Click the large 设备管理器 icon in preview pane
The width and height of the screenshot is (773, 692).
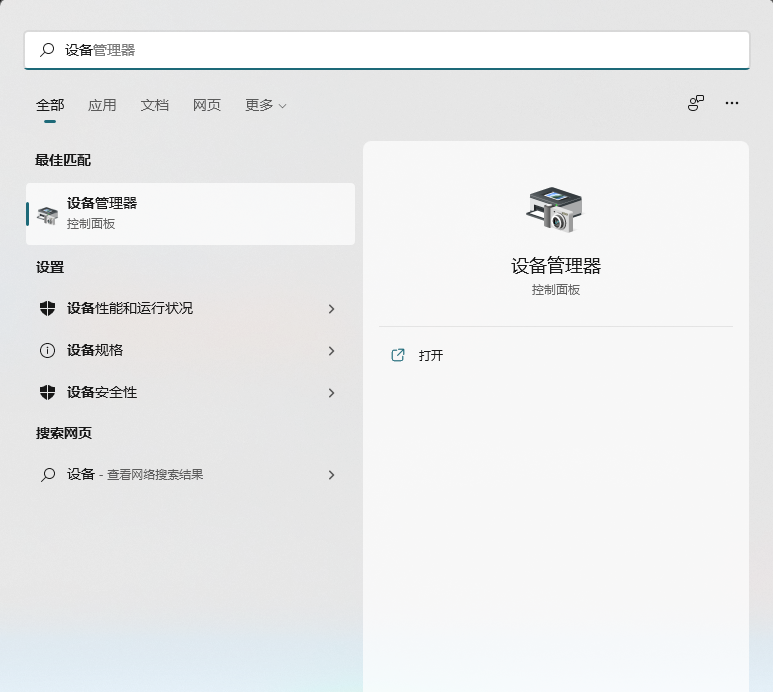pyautogui.click(x=555, y=210)
